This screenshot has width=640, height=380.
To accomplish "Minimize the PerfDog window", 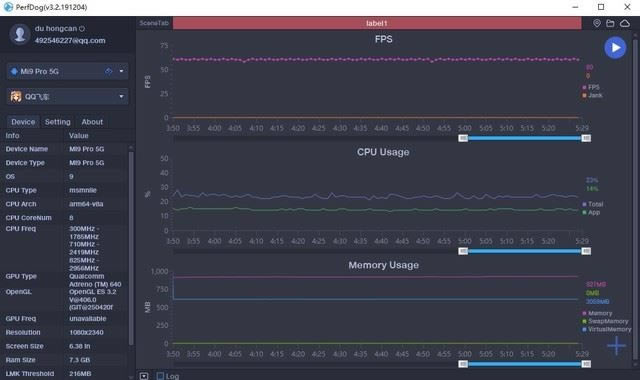I will pyautogui.click(x=575, y=7).
